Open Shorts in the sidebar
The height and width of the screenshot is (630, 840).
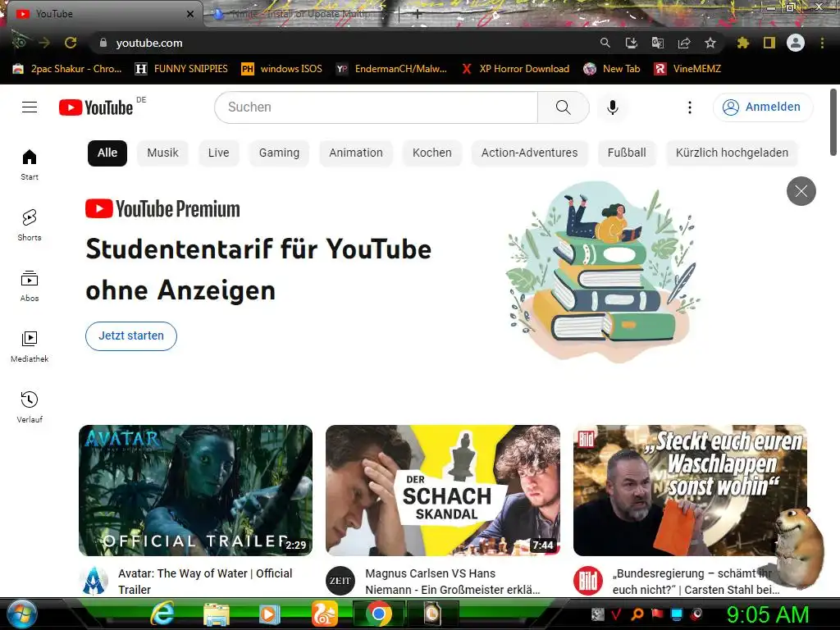click(x=30, y=225)
